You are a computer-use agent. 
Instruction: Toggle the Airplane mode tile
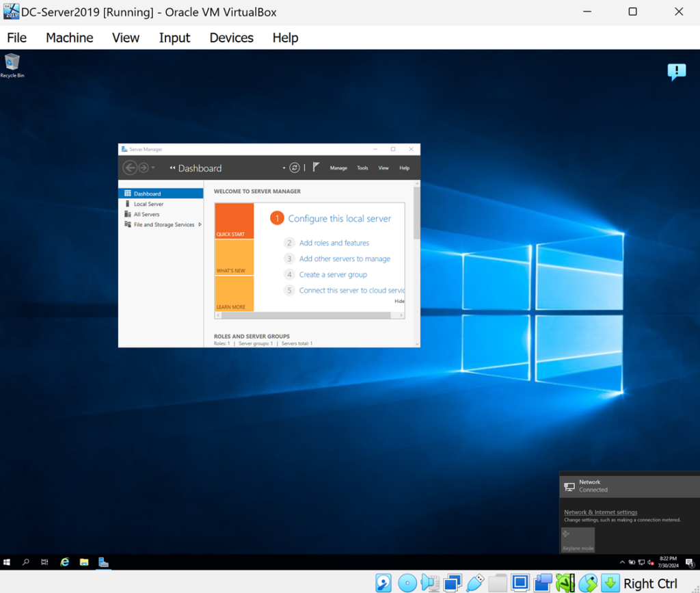[x=578, y=540]
